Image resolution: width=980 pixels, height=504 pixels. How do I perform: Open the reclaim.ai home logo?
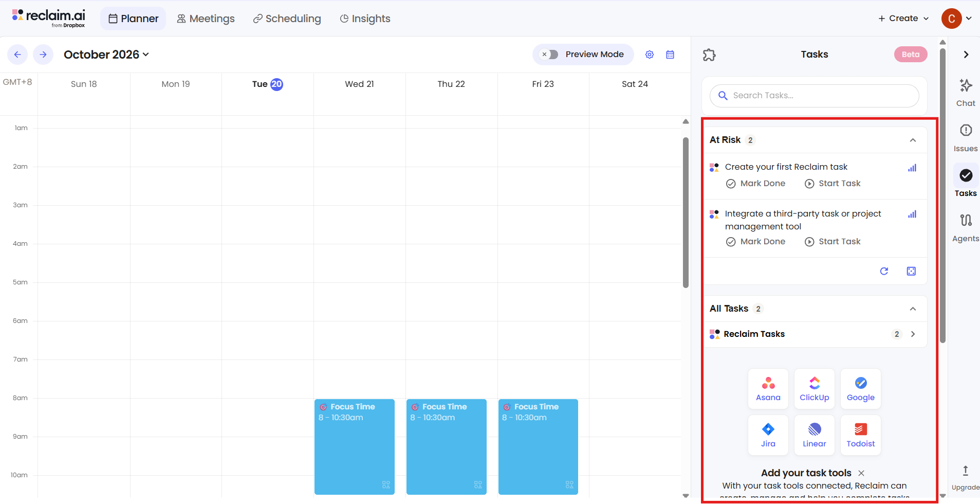49,18
